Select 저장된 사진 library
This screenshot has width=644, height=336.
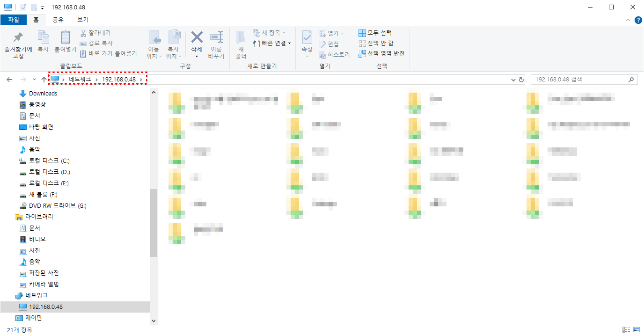(x=44, y=273)
